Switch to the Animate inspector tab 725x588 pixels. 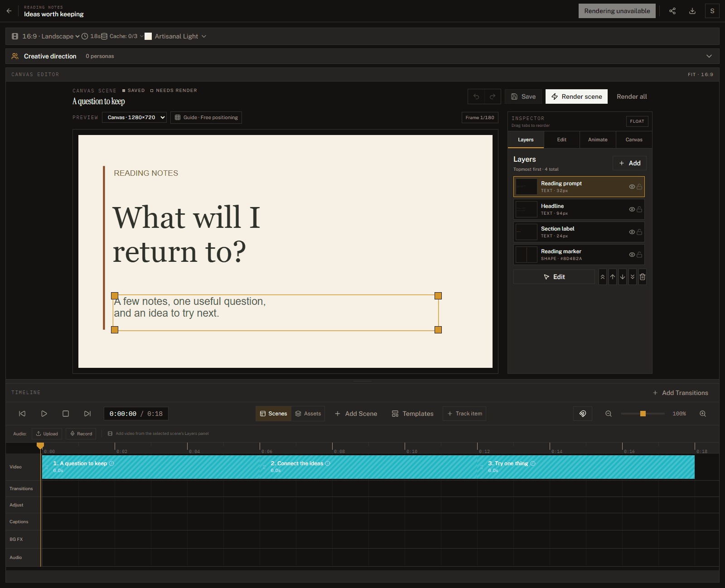(x=598, y=140)
